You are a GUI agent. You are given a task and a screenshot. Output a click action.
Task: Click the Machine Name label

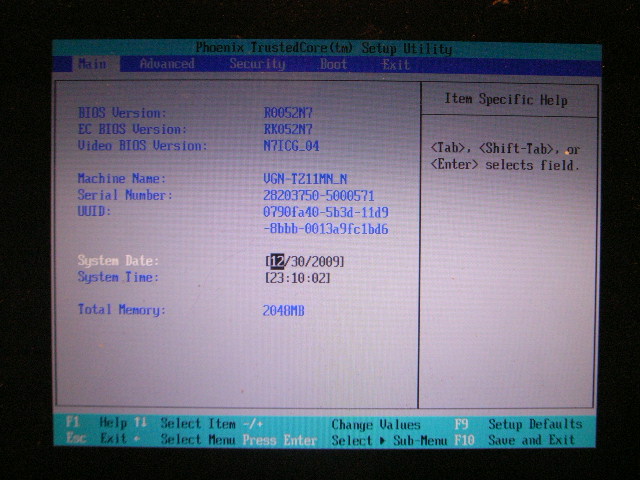coord(122,178)
